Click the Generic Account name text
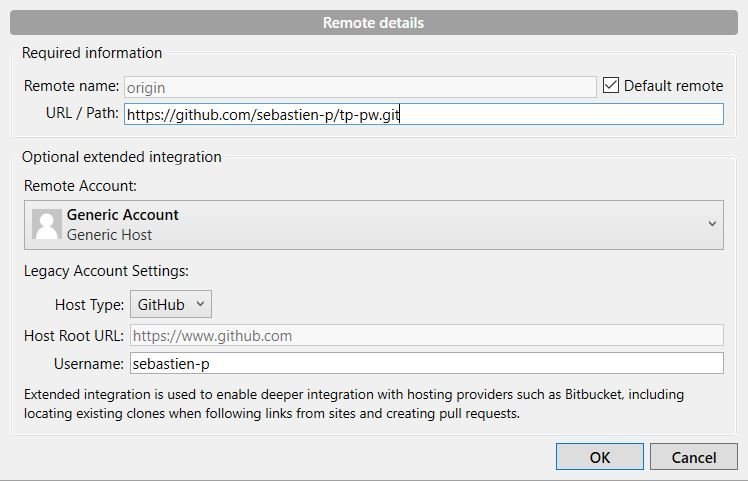The height and width of the screenshot is (481, 748). point(123,215)
